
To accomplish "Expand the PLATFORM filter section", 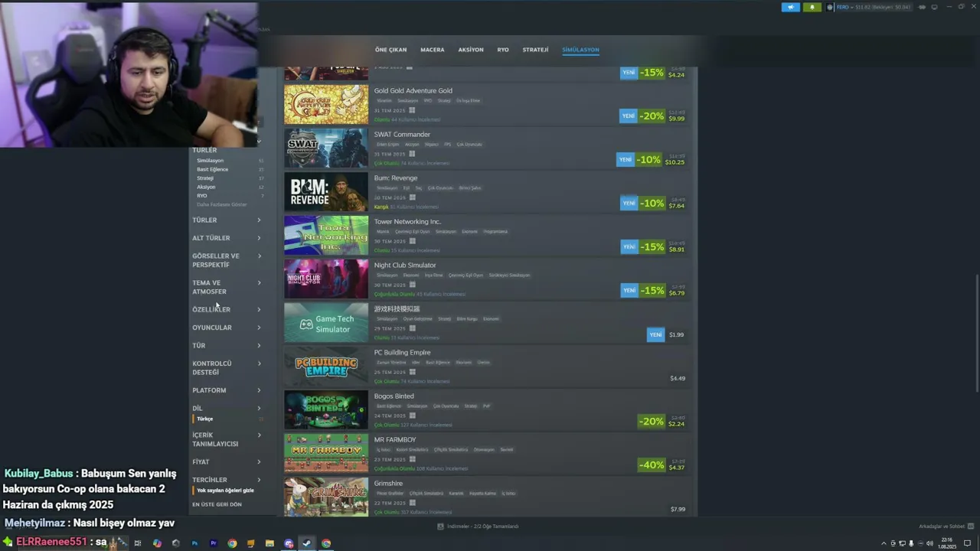I will (227, 390).
